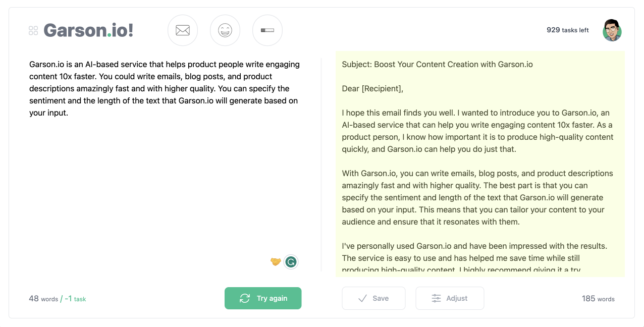644x327 pixels.
Task: Click the handshake emoji icon
Action: coord(276,261)
